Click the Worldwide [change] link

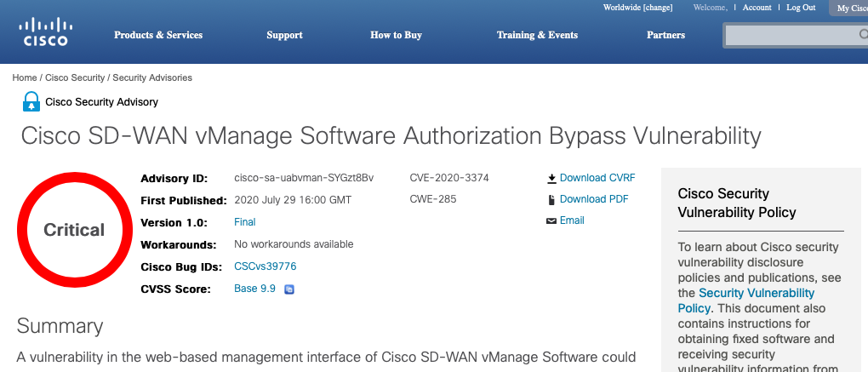(637, 7)
